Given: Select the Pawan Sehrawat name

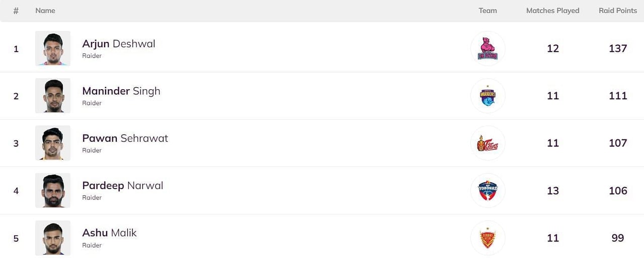Looking at the screenshot, I should coord(125,139).
